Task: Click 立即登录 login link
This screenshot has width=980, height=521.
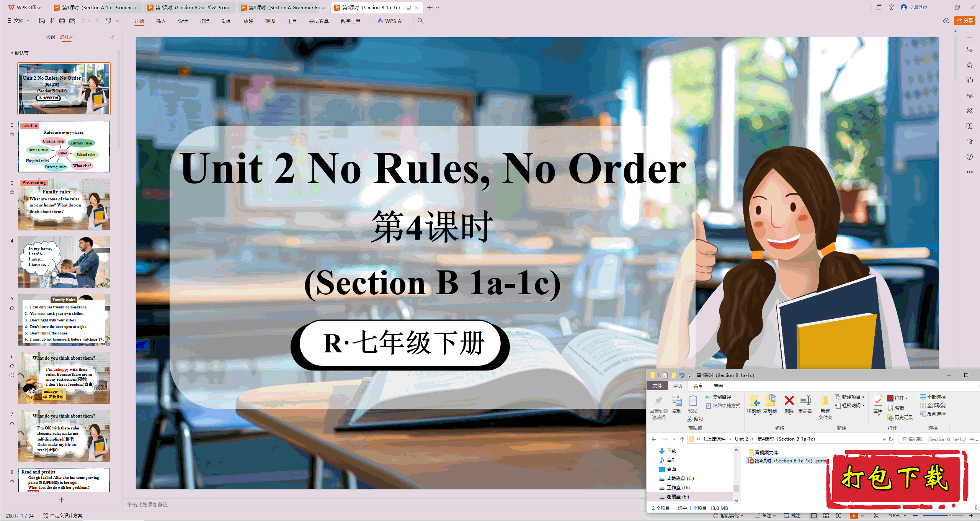Action: [914, 7]
